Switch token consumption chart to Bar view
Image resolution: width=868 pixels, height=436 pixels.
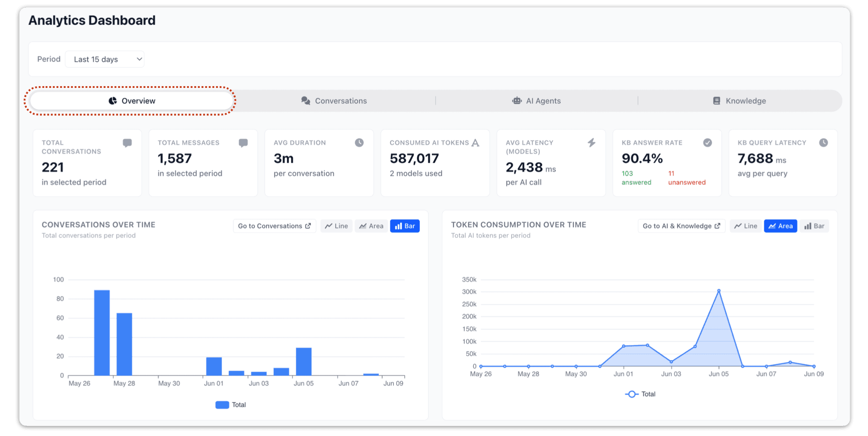click(815, 226)
